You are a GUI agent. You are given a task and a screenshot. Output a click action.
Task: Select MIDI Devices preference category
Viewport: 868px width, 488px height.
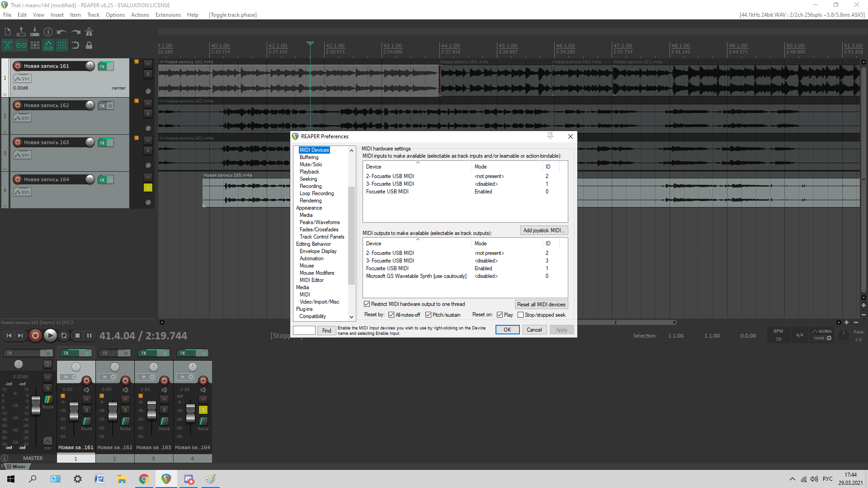pyautogui.click(x=315, y=150)
